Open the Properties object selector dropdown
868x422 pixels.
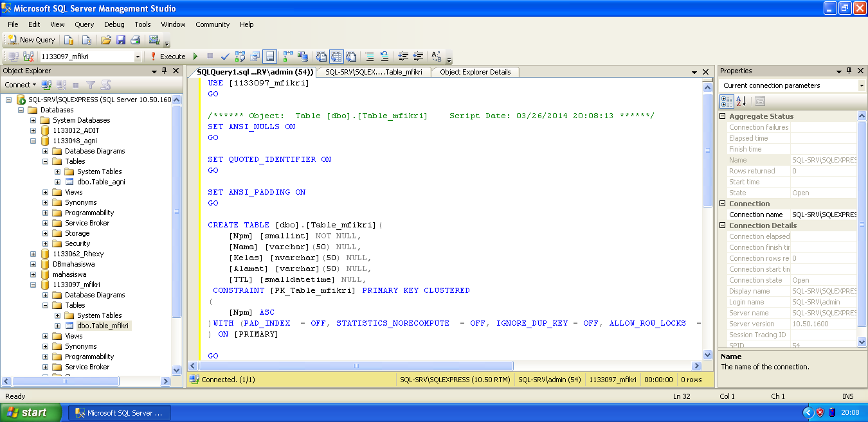(x=862, y=85)
